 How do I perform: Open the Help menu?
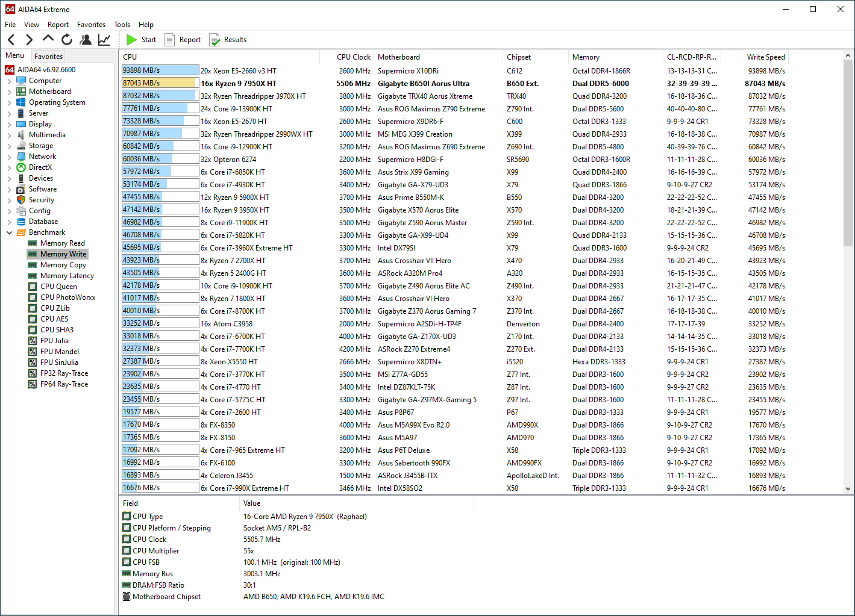[x=146, y=25]
